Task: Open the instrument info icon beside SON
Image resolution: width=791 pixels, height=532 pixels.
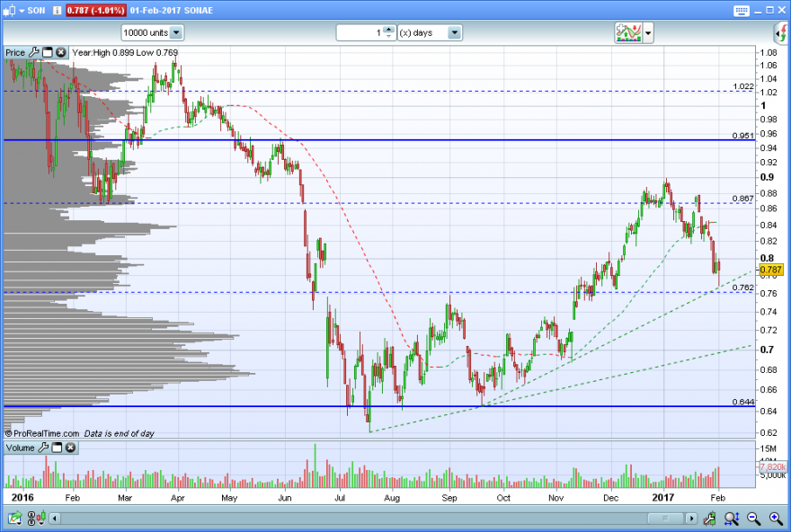Action: [x=57, y=10]
